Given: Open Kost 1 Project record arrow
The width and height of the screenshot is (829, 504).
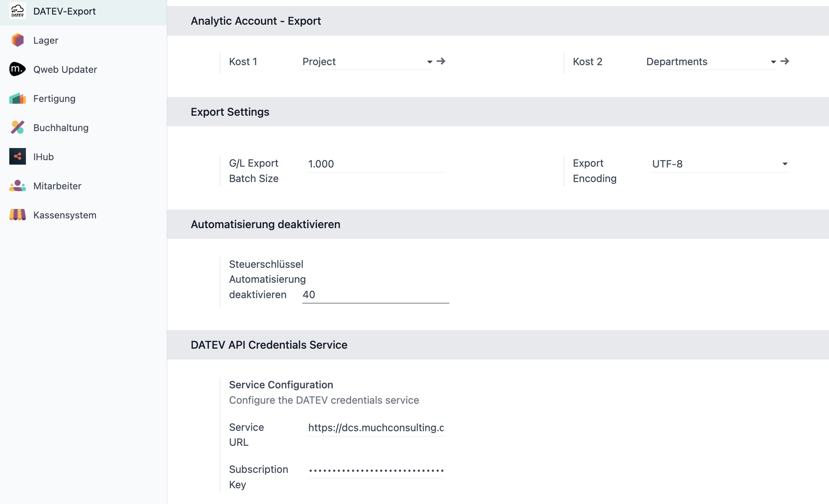Looking at the screenshot, I should click(x=441, y=61).
